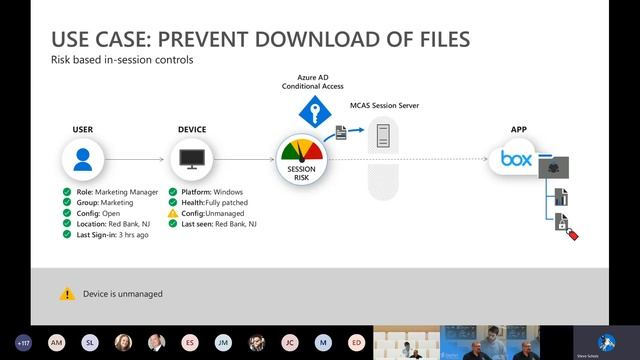Screen dimensions: 640x360
Task: Click the slide title 'USE CASE: PREVENT DOWNLOAD OF FILES'
Action: tap(260, 39)
